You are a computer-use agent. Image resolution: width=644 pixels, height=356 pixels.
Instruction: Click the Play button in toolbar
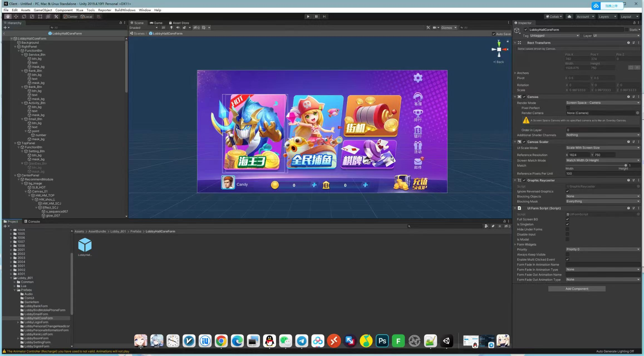pyautogui.click(x=307, y=17)
